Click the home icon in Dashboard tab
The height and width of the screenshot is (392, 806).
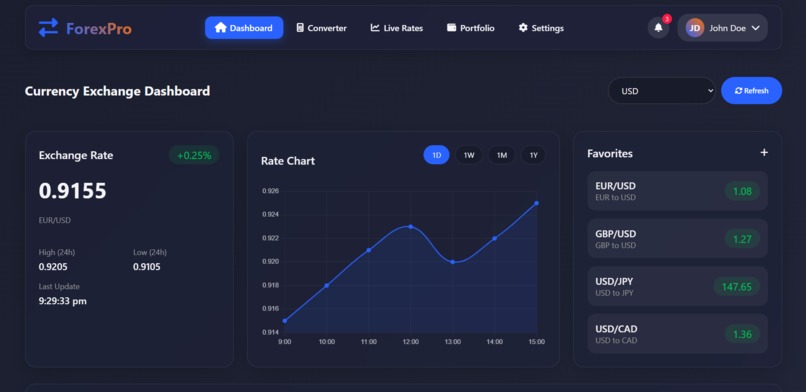(x=221, y=28)
